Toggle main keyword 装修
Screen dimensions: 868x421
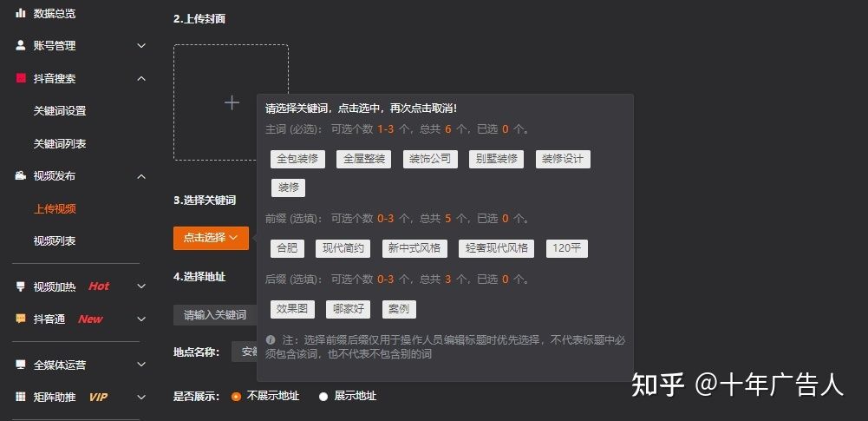click(289, 187)
